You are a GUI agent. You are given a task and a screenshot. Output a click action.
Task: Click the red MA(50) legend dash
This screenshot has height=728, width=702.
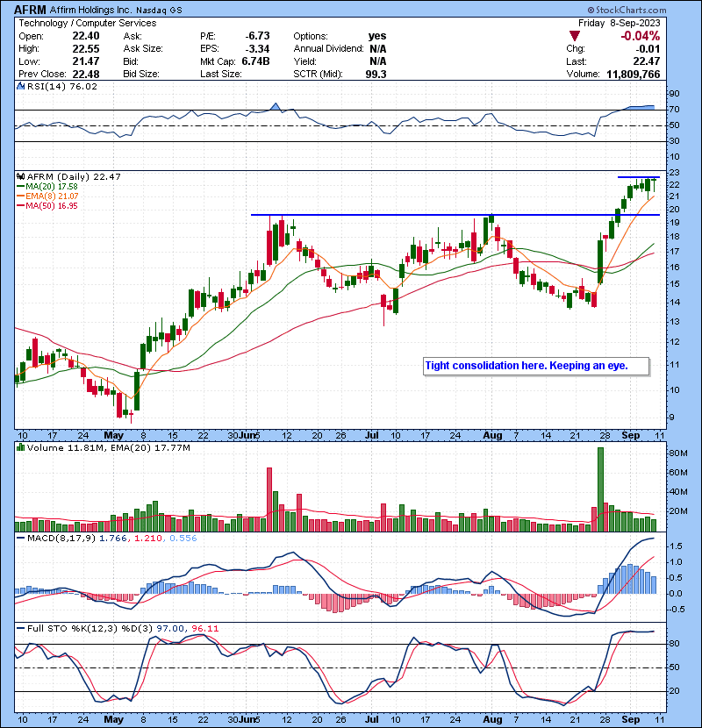point(20,206)
